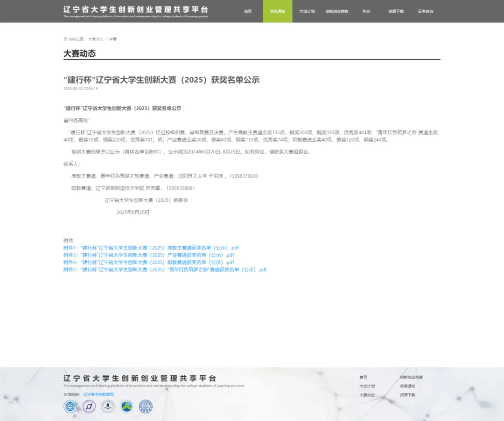Open the third gray university emblem in footer
Image resolution: width=504 pixels, height=421 pixels.
tap(108, 407)
